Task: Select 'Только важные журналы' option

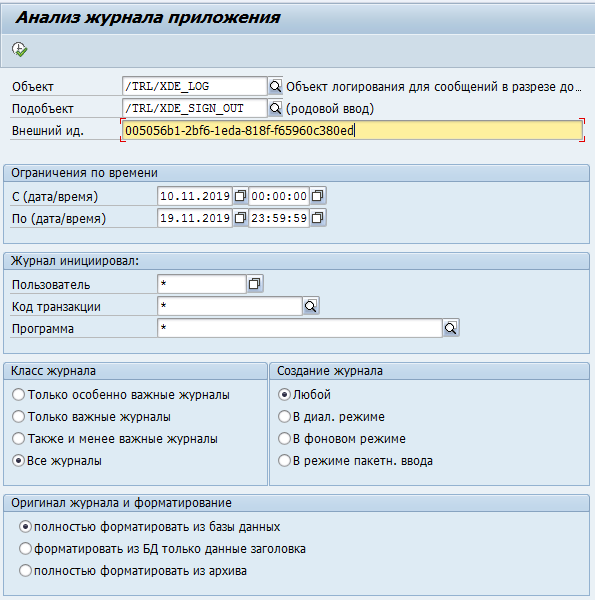Action: 18,416
